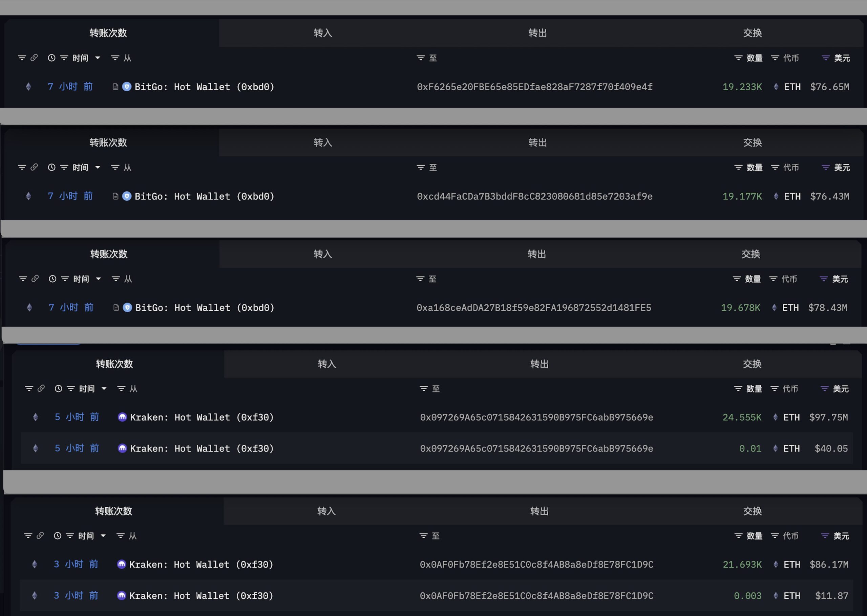Image resolution: width=867 pixels, height=616 pixels.
Task: Click the 19.678K amount
Action: (740, 308)
